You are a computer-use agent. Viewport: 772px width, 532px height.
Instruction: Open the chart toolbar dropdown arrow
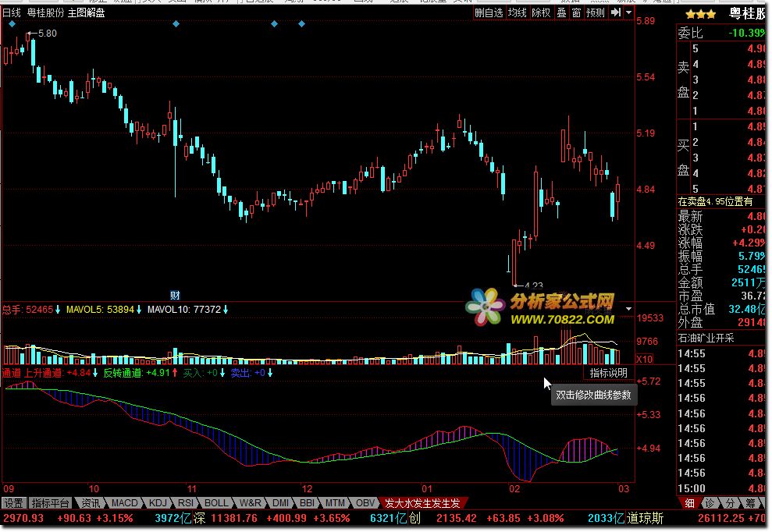pos(628,12)
